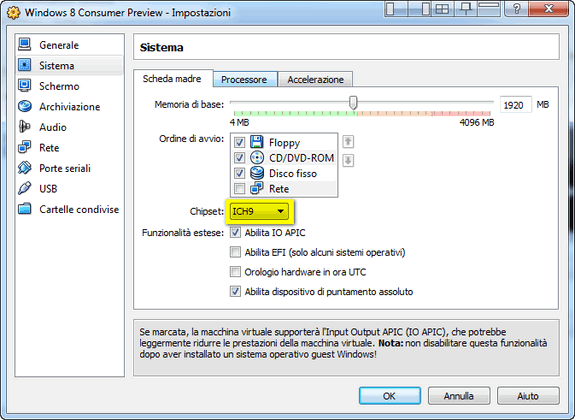Screen dimensions: 575x420
Task: Open the Generale settings category
Action: (x=69, y=45)
